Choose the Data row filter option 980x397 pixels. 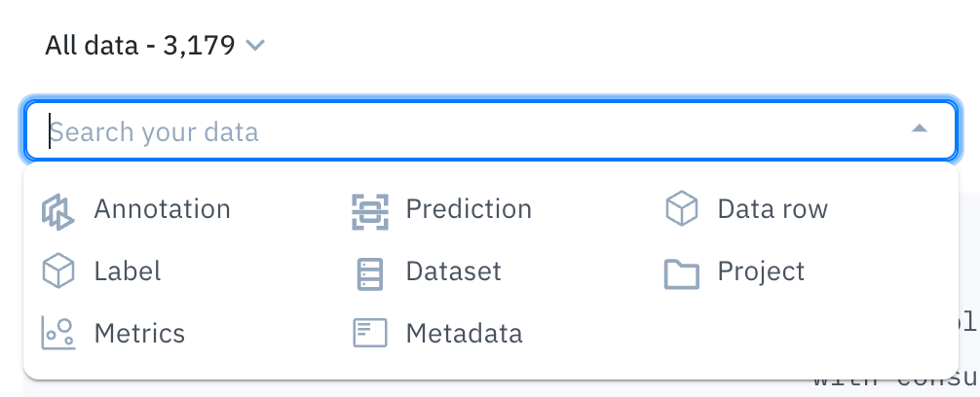773,209
